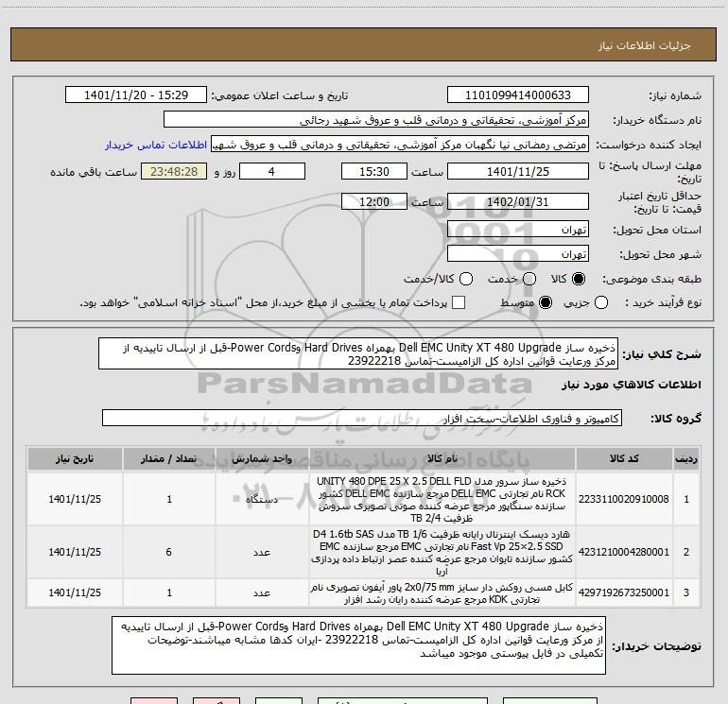Click the need date in the UNITY 480 row
The height and width of the screenshot is (704, 728).
pos(75,499)
